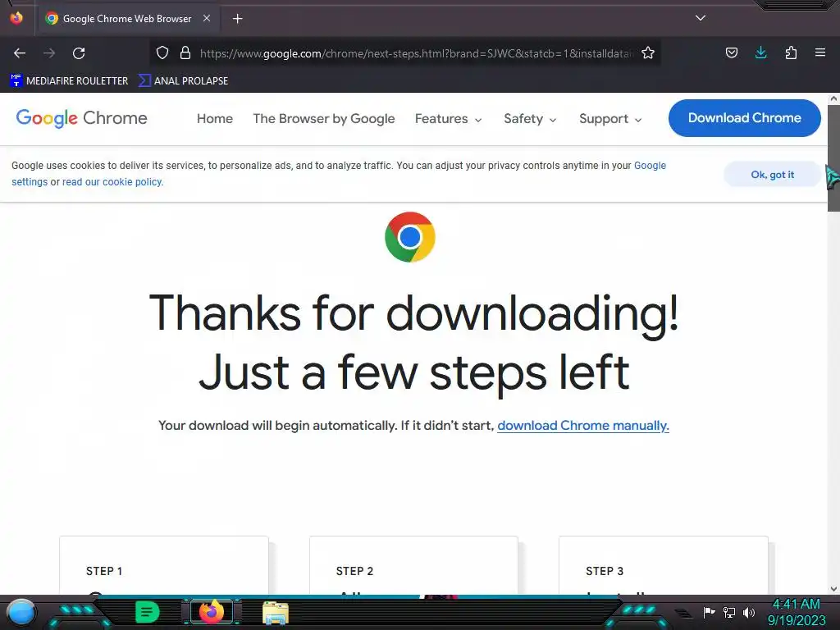The width and height of the screenshot is (840, 630).
Task: Expand the Support dropdown menu
Action: click(x=610, y=118)
